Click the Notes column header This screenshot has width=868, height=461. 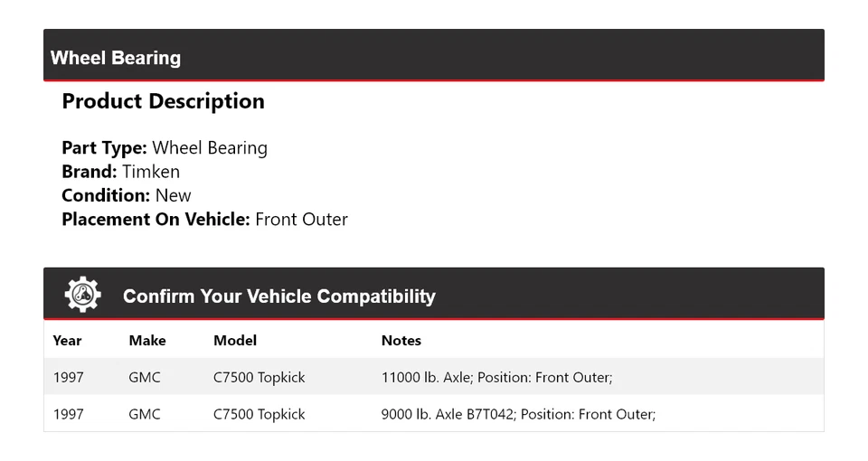[401, 341]
